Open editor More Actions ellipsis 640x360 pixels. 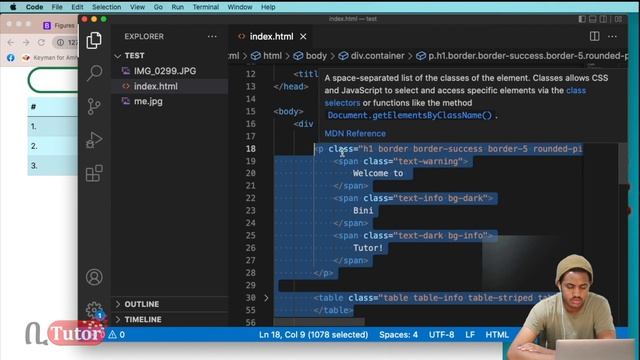click(612, 36)
